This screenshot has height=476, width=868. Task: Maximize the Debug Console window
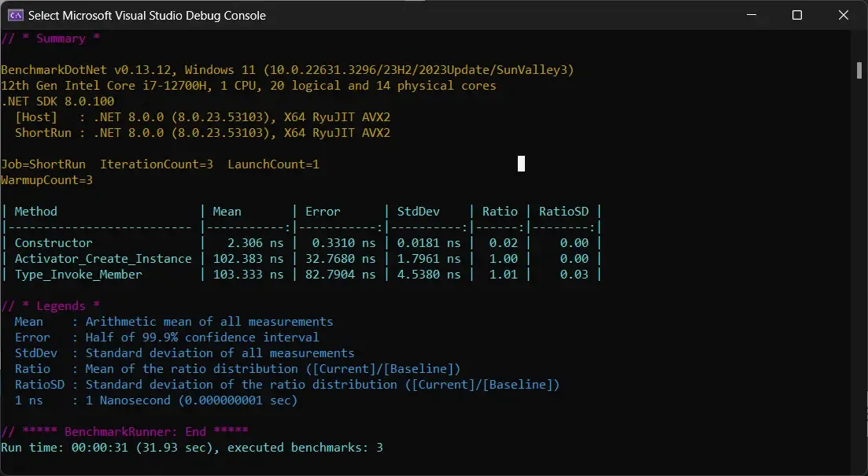pyautogui.click(x=797, y=15)
